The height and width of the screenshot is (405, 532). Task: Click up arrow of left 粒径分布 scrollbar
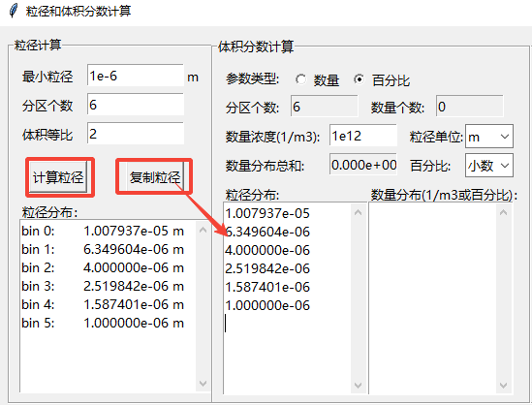[x=203, y=231]
